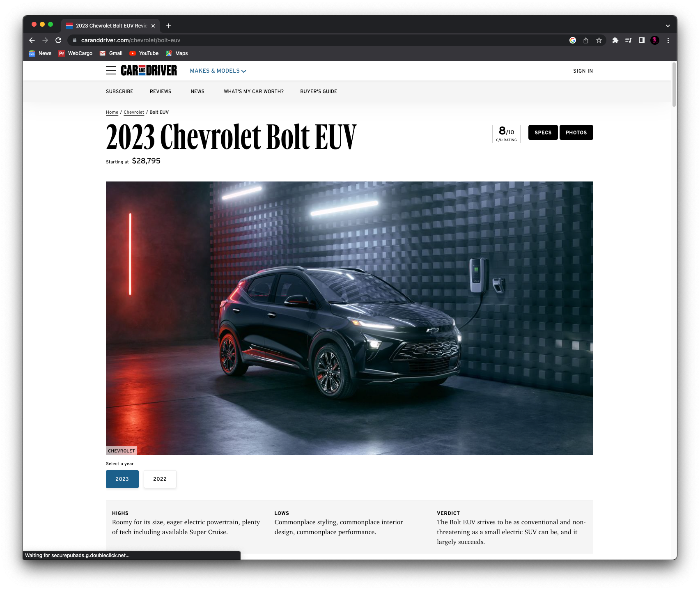Click the Home breadcrumb link
This screenshot has width=700, height=590.
coord(112,112)
